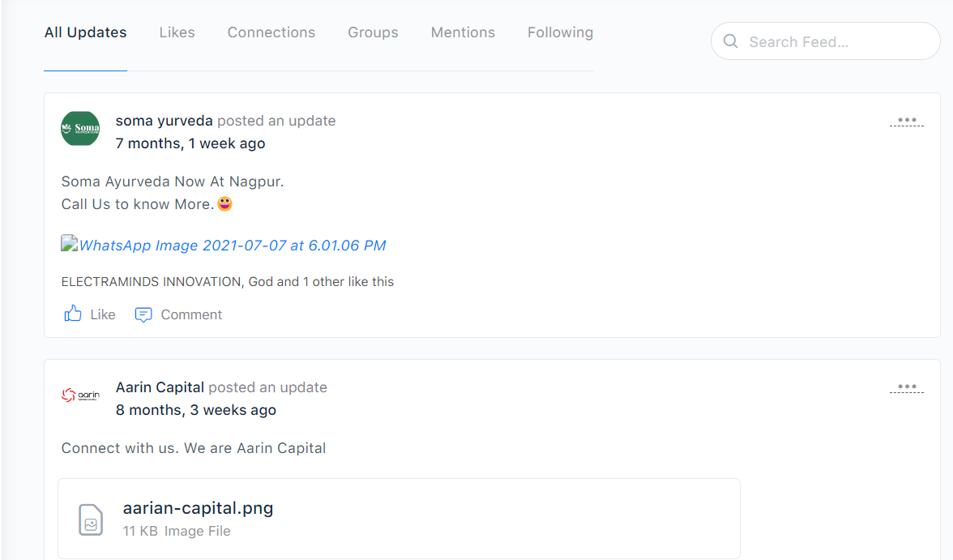The width and height of the screenshot is (953, 560).
Task: Open soma yurveda's profile name link
Action: click(x=165, y=121)
